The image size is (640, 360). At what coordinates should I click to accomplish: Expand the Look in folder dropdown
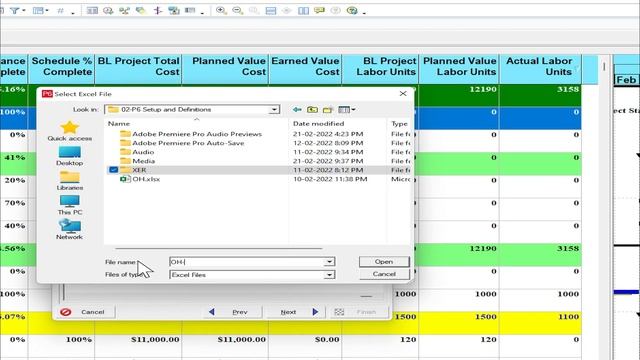pyautogui.click(x=274, y=109)
